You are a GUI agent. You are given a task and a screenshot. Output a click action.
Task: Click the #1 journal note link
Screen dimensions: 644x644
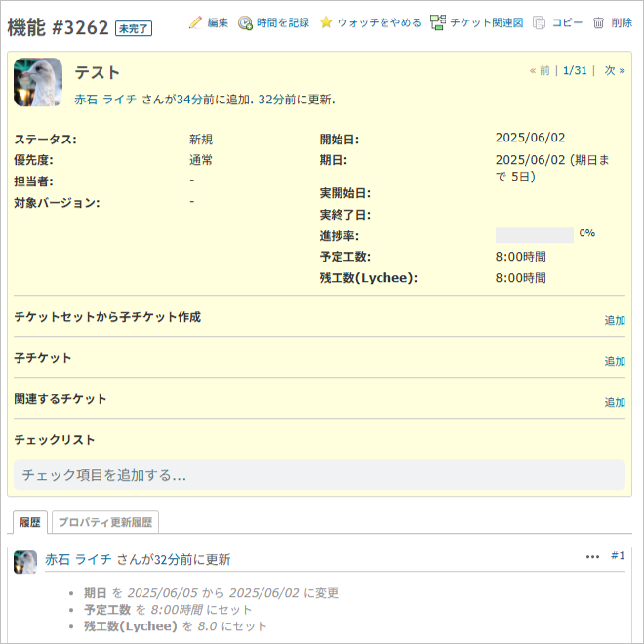point(618,556)
